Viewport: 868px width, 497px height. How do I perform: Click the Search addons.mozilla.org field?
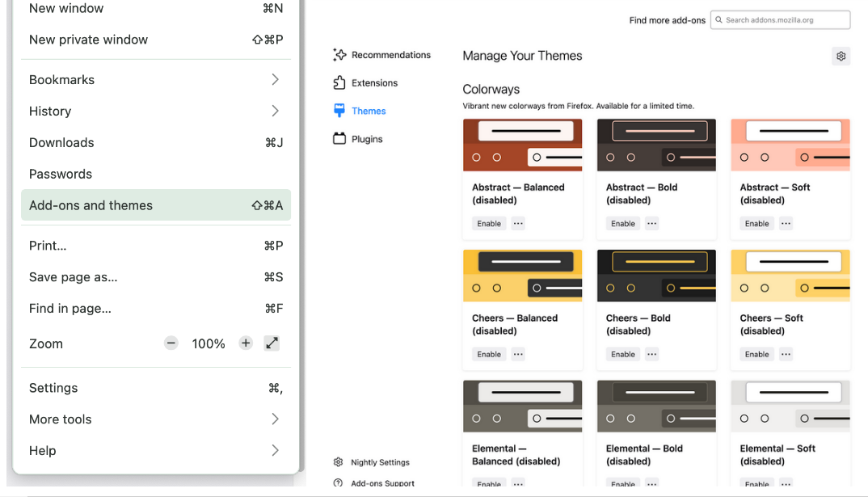point(781,20)
